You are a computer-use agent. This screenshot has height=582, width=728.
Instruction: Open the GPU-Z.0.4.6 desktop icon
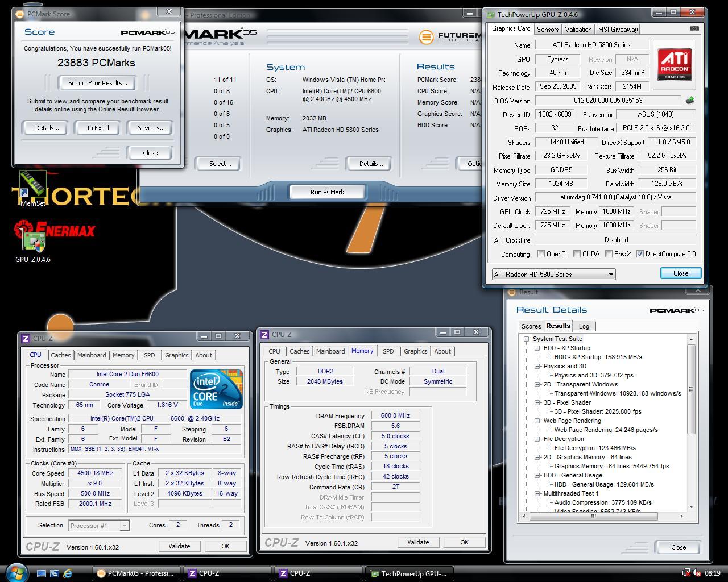tap(33, 244)
